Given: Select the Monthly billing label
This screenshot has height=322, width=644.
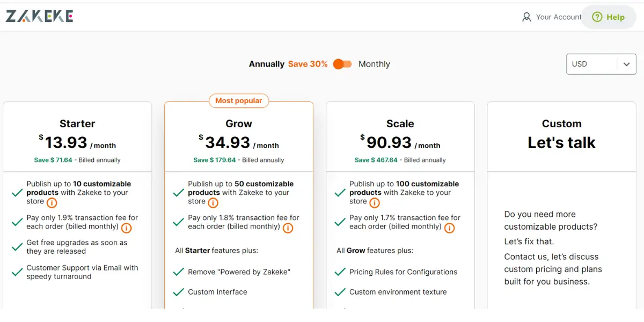Looking at the screenshot, I should coord(374,64).
